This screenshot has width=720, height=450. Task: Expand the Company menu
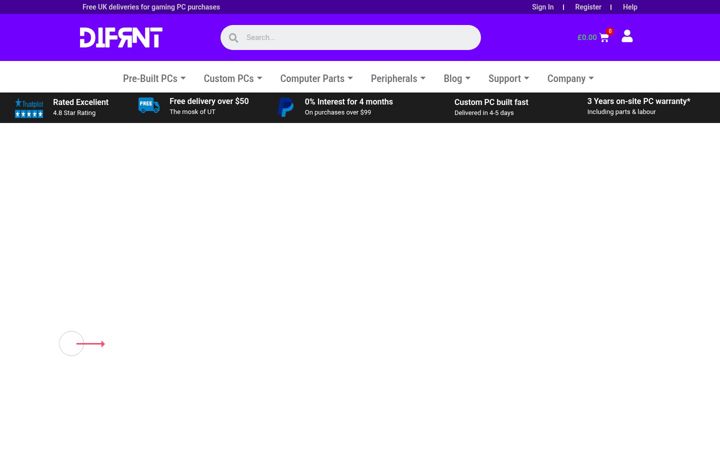(570, 79)
